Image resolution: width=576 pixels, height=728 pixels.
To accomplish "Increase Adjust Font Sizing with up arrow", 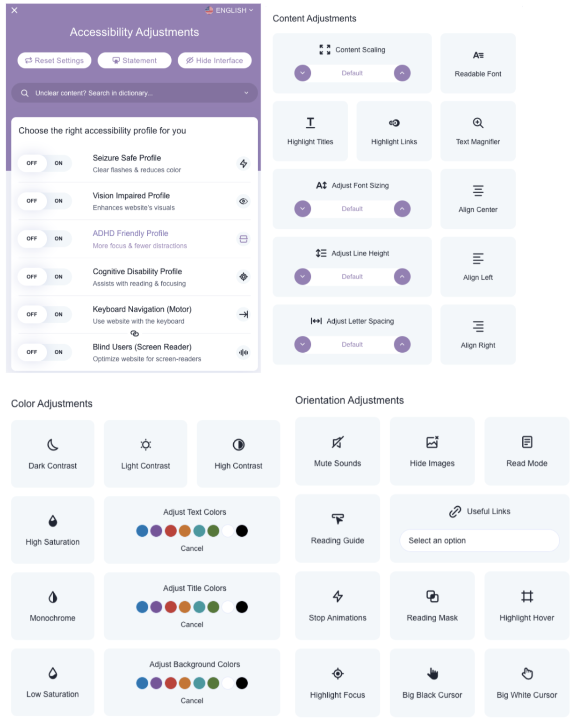I will [402, 209].
